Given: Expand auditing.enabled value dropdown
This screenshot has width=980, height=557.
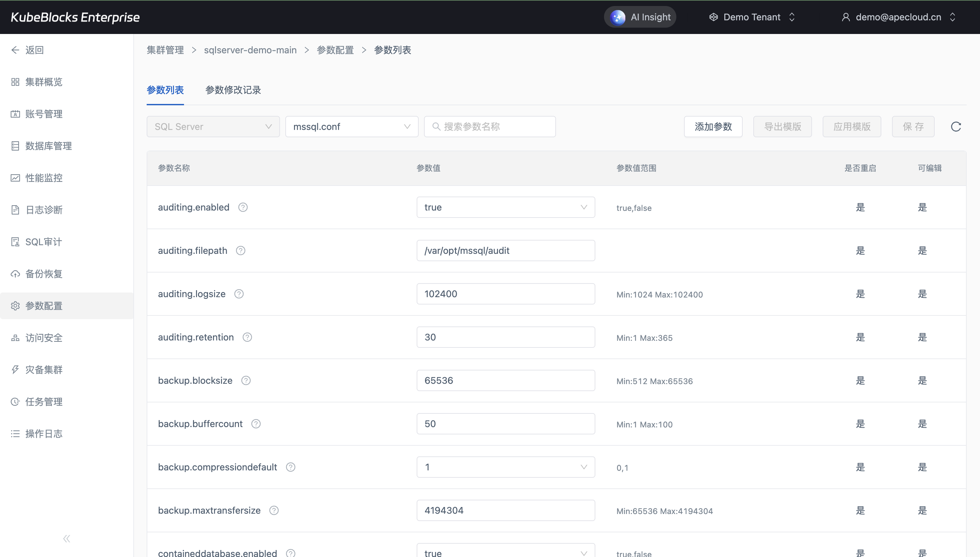Looking at the screenshot, I should [x=505, y=207].
